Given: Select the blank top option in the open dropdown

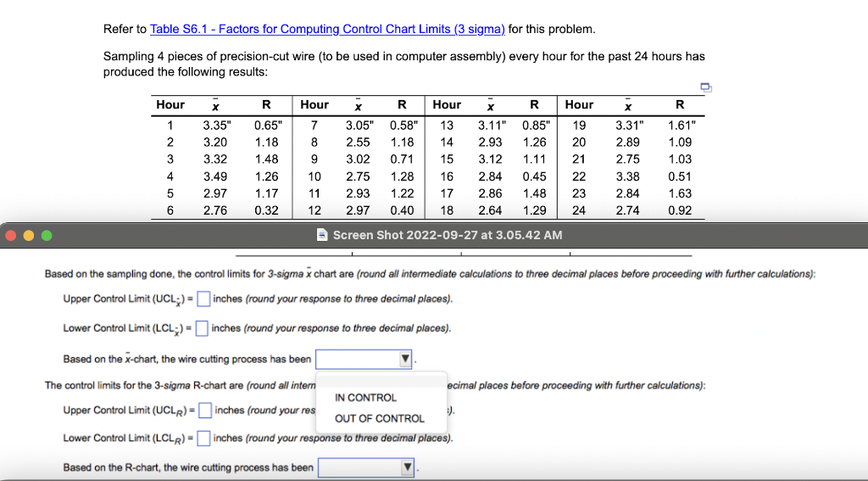Looking at the screenshot, I should tap(381, 381).
